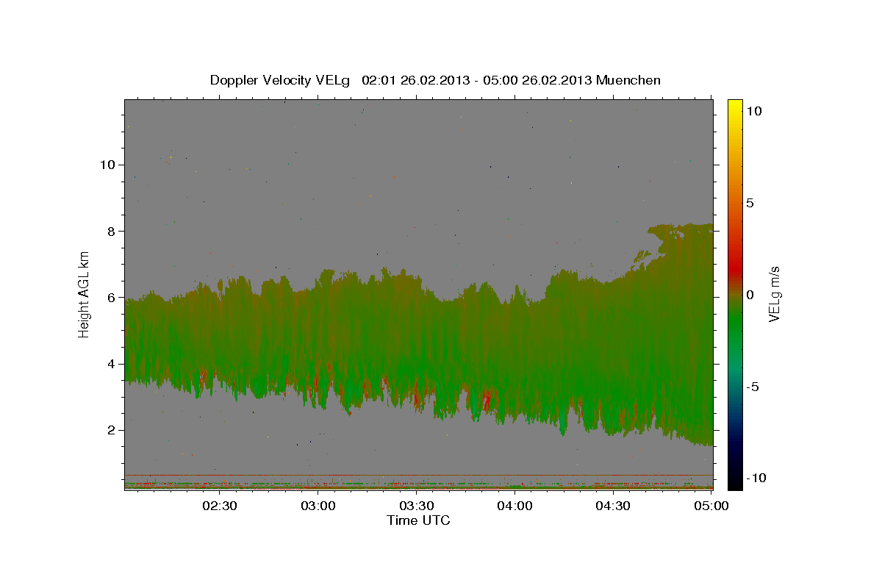Click the colorbar tick label '-5'
The image size is (882, 588).
(x=753, y=387)
